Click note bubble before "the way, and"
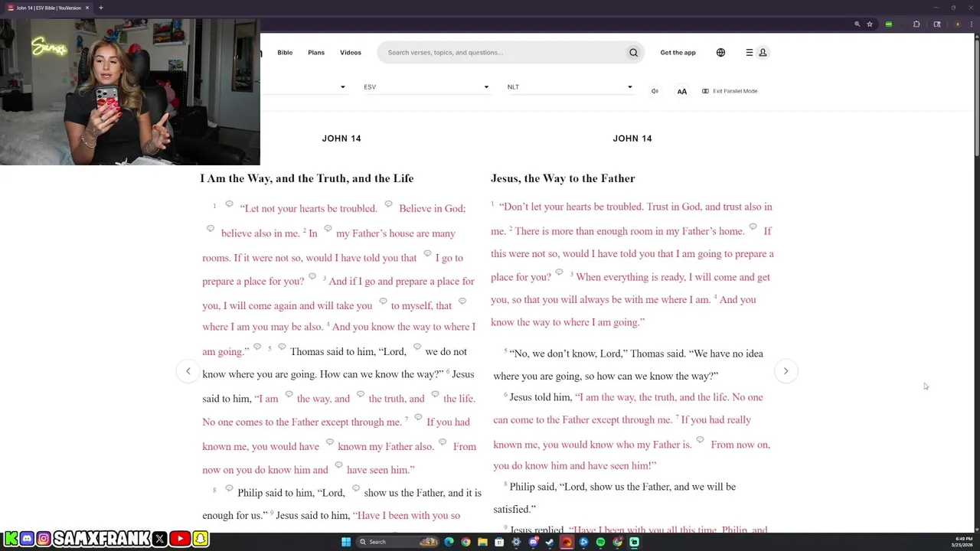This screenshot has height=551, width=980. [x=289, y=395]
